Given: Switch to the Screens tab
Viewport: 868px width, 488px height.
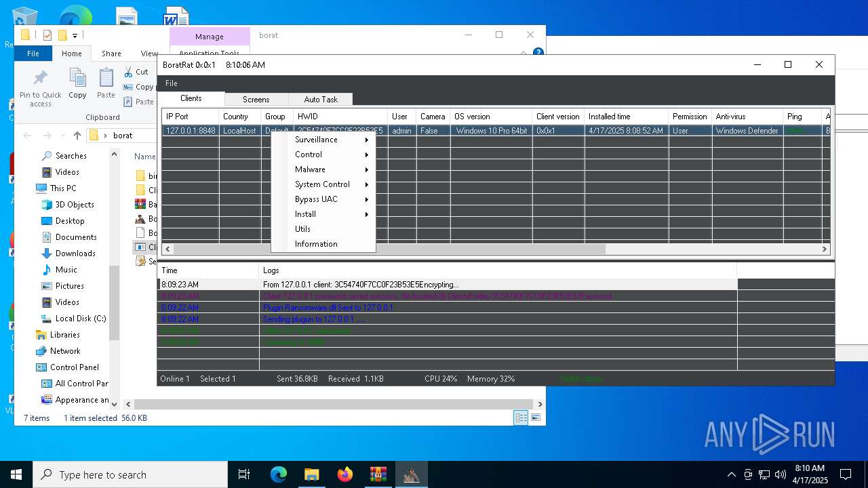Looking at the screenshot, I should (x=256, y=100).
